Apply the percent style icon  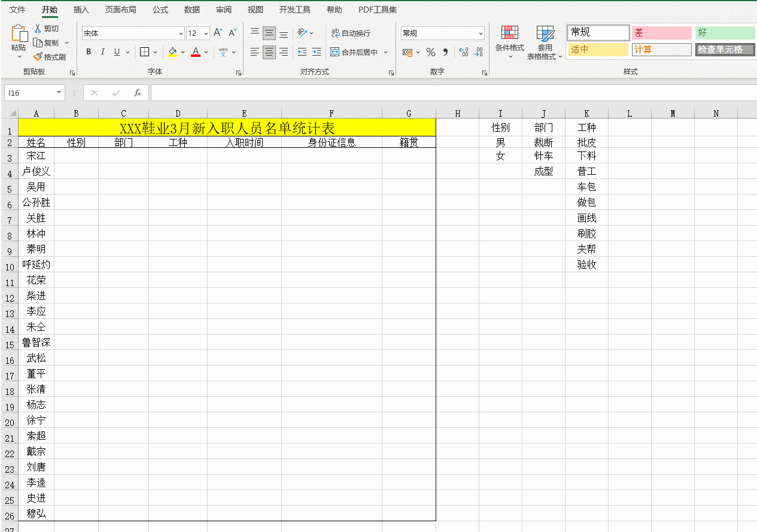pos(430,52)
